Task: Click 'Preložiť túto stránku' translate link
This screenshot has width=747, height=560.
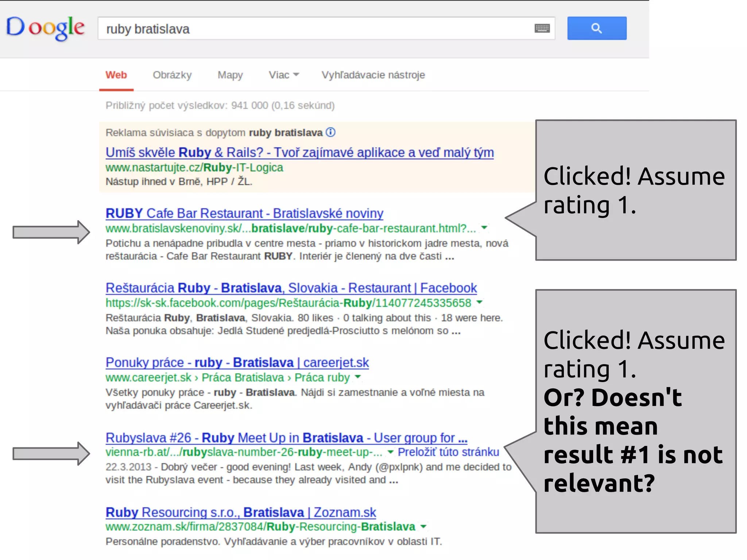Action: click(448, 452)
